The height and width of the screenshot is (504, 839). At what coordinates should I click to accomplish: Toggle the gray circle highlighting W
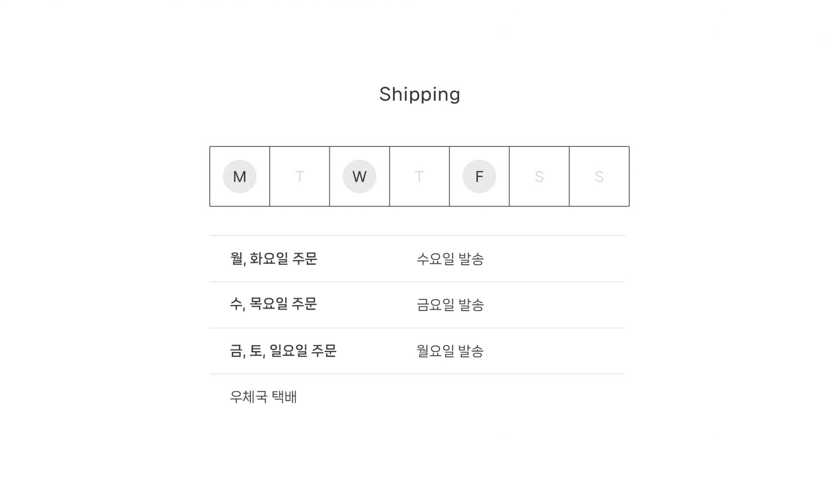tap(359, 176)
